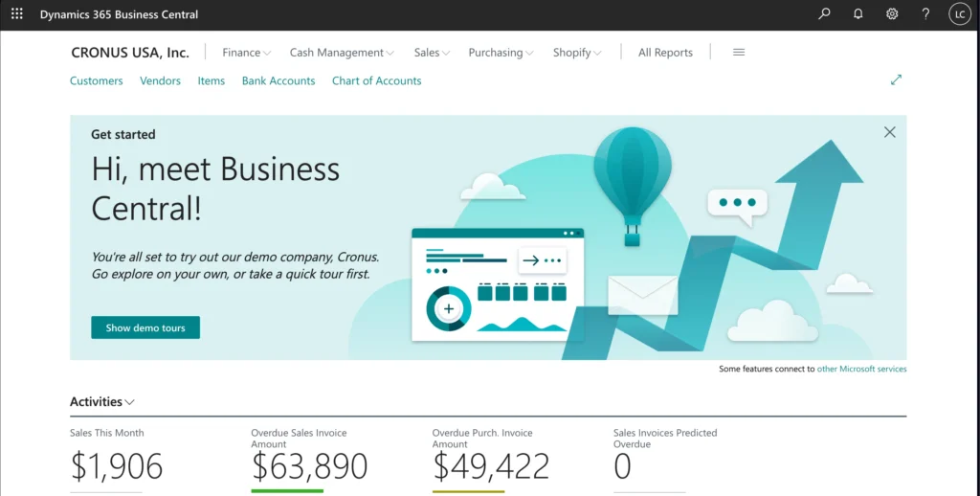Open the LC user account avatar
The image size is (980, 496).
(959, 13)
